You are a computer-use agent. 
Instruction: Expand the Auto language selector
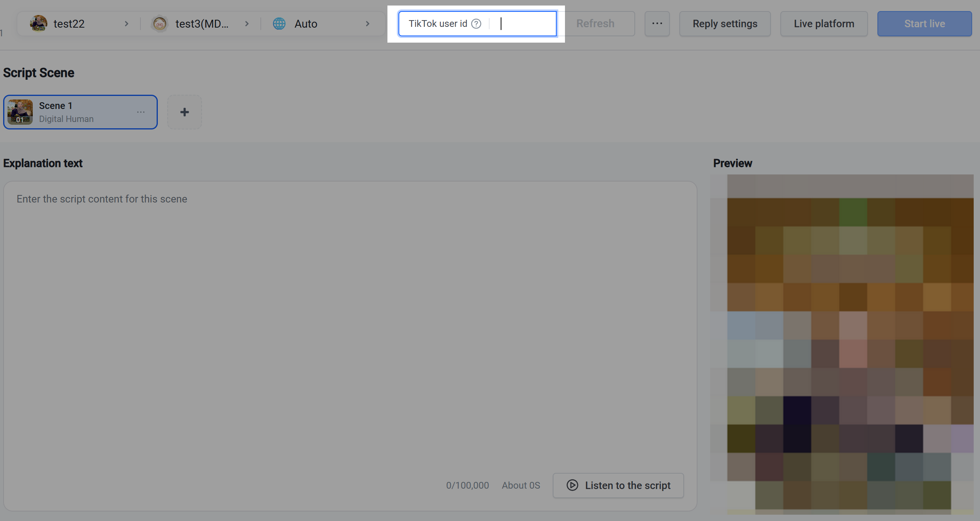[322, 24]
